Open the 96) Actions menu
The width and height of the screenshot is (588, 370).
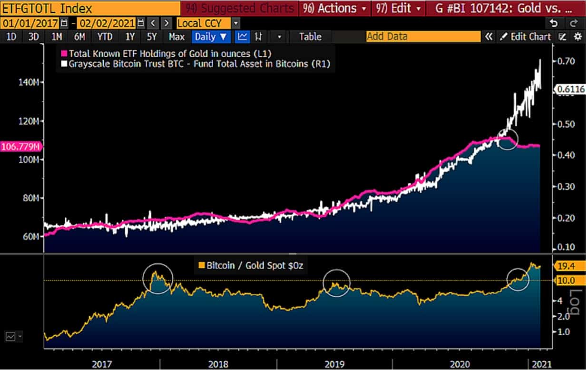[x=333, y=9]
